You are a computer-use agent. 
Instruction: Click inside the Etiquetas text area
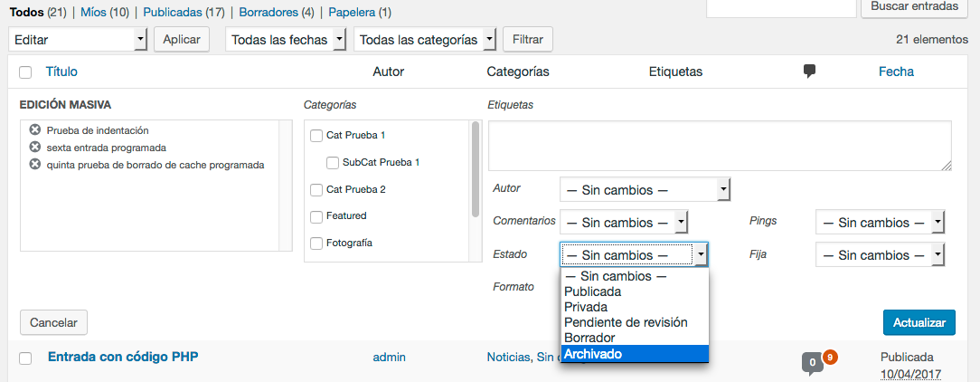[x=719, y=146]
